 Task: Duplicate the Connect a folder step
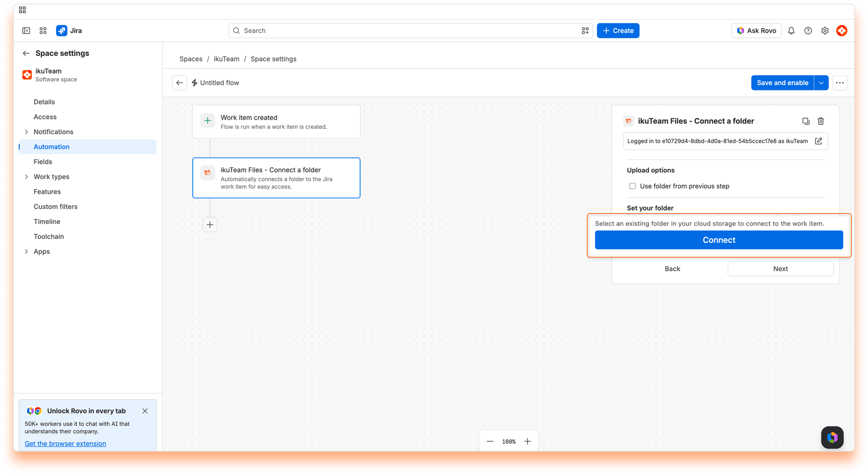pos(805,121)
